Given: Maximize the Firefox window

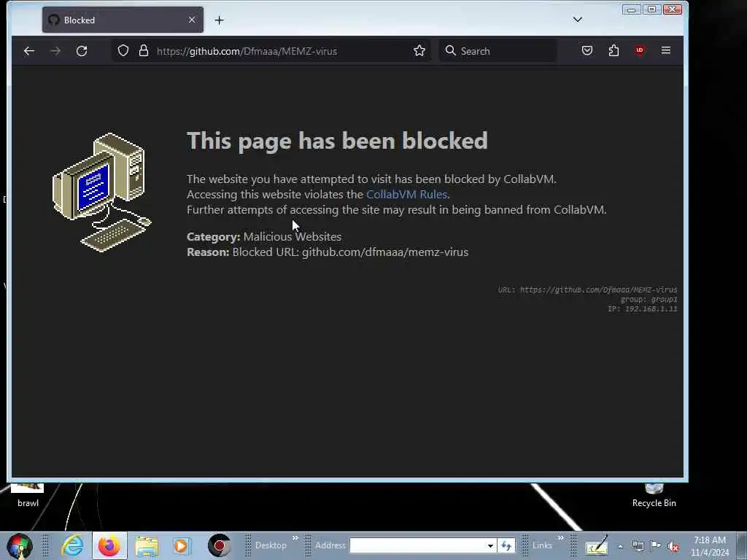Looking at the screenshot, I should [651, 9].
